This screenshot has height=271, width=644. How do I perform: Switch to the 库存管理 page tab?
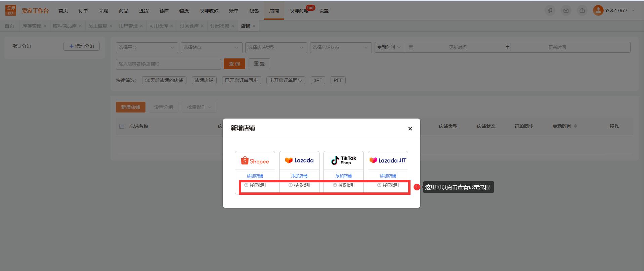tap(32, 26)
